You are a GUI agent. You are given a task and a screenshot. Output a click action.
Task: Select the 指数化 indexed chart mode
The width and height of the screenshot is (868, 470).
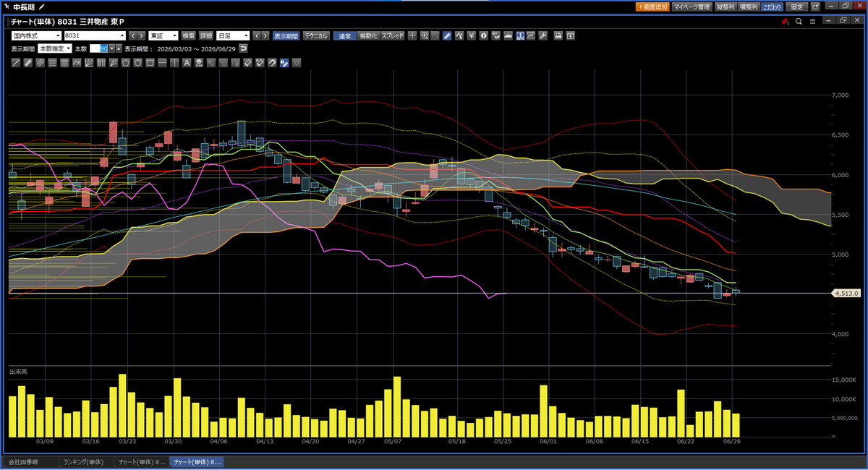369,35
